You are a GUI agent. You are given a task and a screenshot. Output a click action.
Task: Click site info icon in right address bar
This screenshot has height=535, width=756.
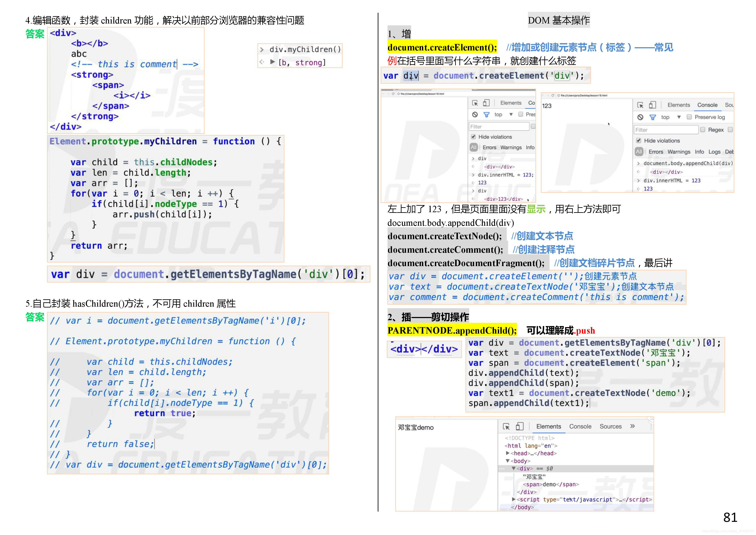coord(558,96)
